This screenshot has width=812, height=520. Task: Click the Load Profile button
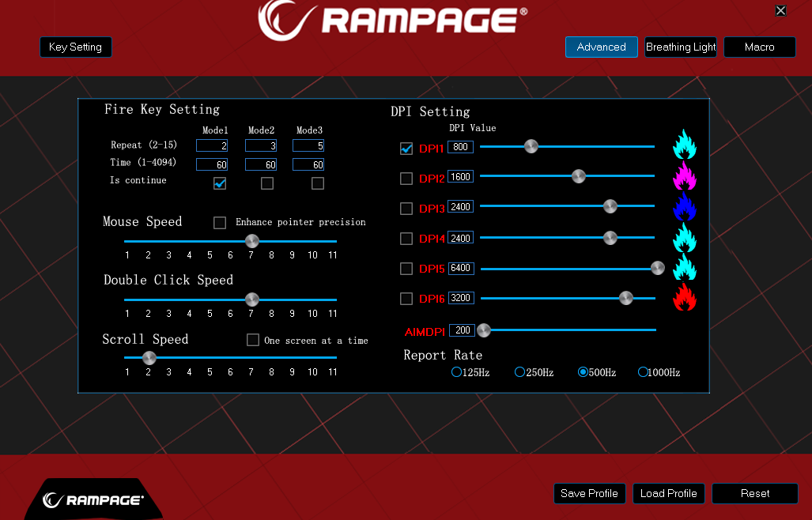tap(669, 494)
